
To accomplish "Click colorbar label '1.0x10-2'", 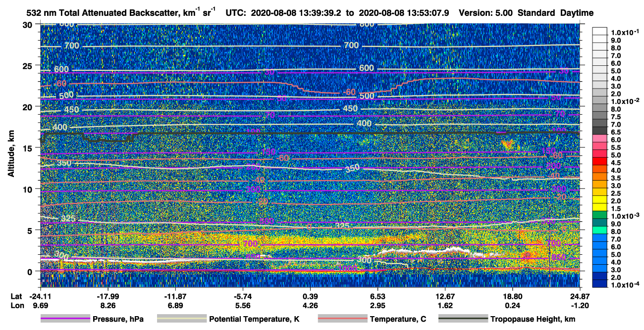I will pyautogui.click(x=626, y=101).
